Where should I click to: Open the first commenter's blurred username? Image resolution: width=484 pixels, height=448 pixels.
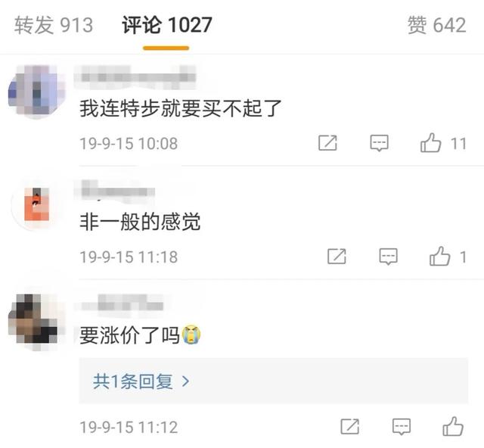[x=135, y=76]
